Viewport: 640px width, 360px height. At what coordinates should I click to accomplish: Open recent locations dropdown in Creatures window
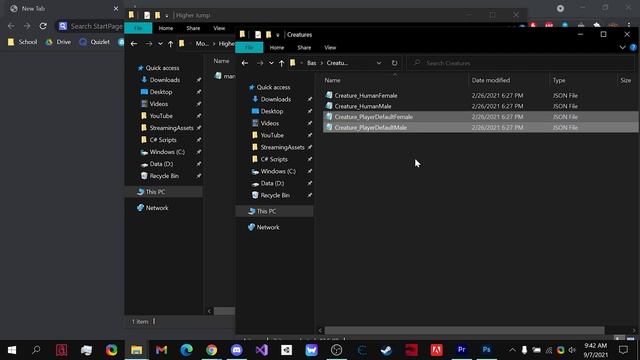point(271,63)
